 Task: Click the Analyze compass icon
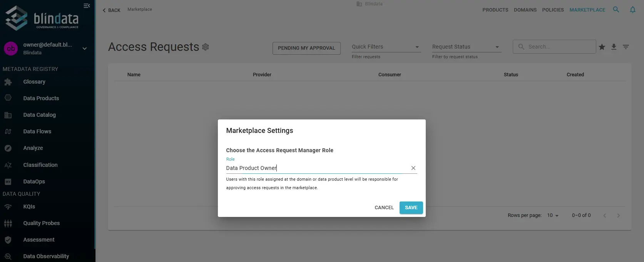point(8,148)
